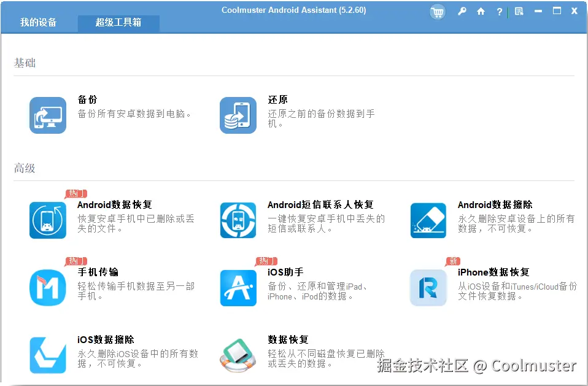Click description 备份、还原和管理iPad、iPhone
588x386 pixels.
317,291
